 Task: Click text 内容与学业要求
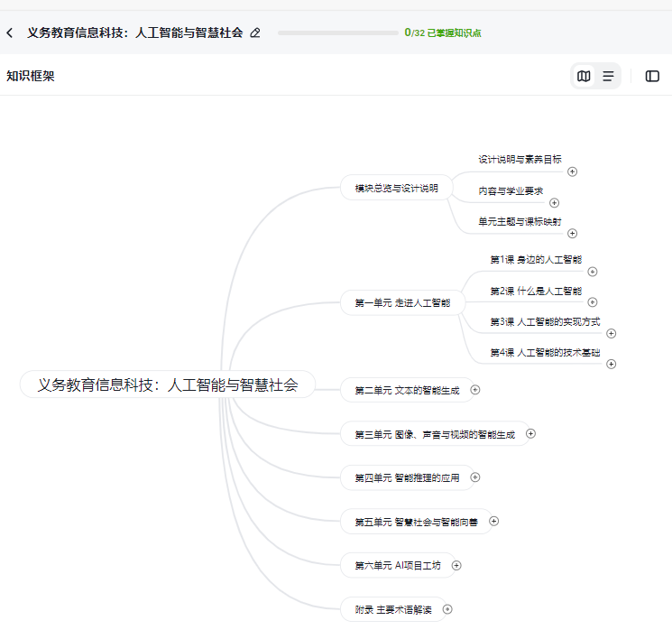point(511,190)
